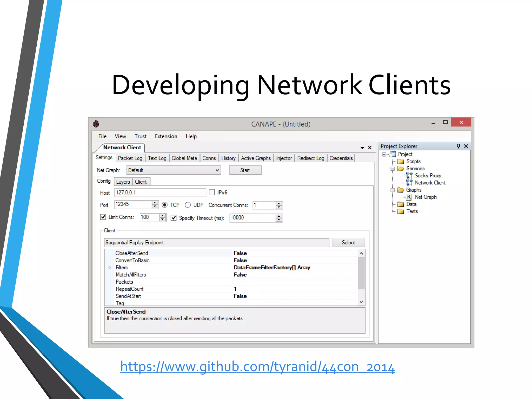Switch to the Global Meta tab
Screen dimensions: 532x399
[184, 158]
